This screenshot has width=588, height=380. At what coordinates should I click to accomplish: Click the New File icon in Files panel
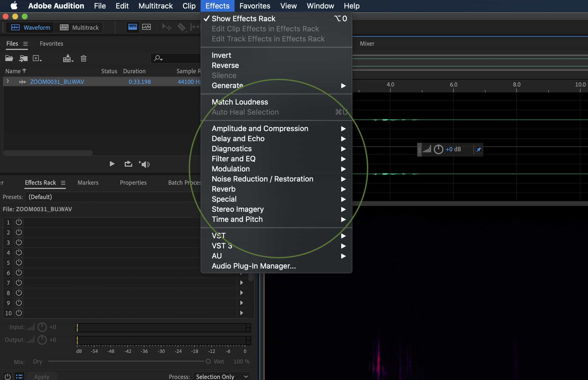[x=37, y=58]
